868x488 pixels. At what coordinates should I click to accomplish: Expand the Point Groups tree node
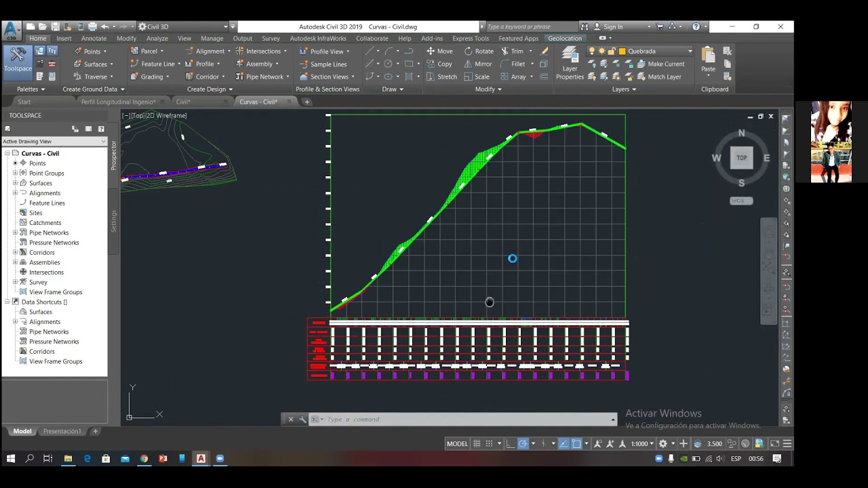[15, 173]
